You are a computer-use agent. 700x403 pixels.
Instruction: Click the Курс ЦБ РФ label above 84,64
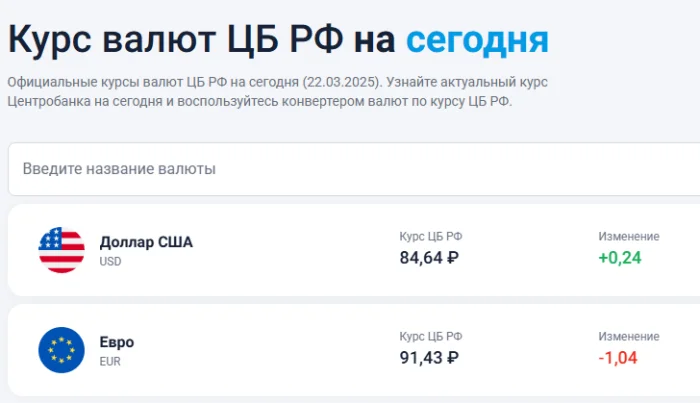click(x=431, y=236)
